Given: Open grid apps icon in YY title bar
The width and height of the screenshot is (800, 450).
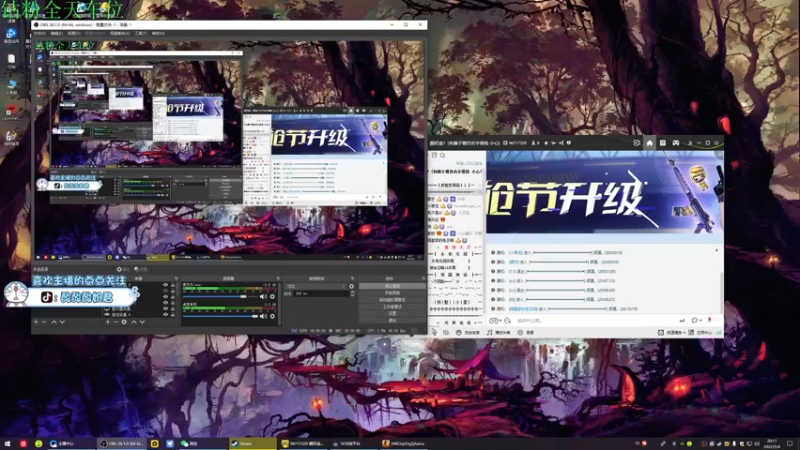Looking at the screenshot, I should 663,143.
